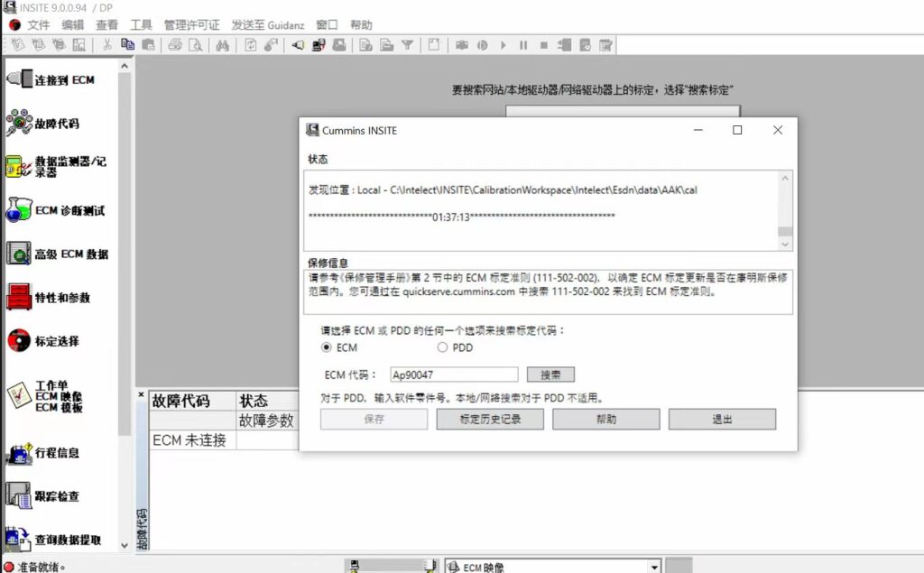This screenshot has width=924, height=573.
Task: Open Data Monitor/Logger (数据监测器/记录器)
Action: (x=56, y=166)
